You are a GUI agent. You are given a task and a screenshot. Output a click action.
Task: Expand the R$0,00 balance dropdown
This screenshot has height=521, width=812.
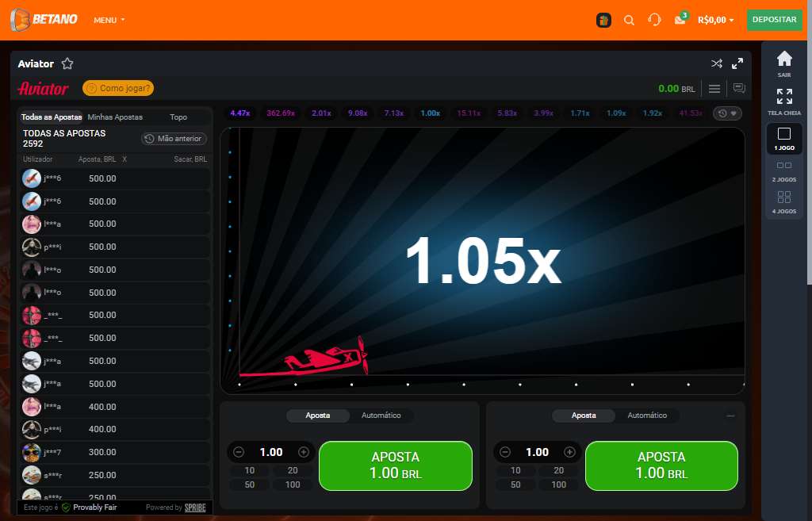point(715,20)
